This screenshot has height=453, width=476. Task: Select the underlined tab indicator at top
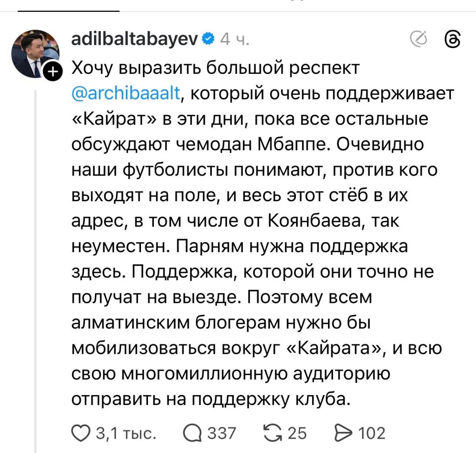click(68, 11)
